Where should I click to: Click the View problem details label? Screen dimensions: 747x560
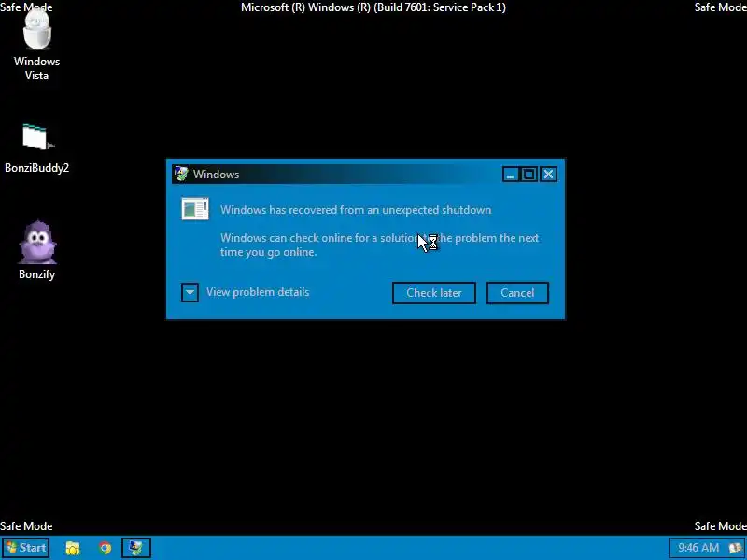coord(258,292)
